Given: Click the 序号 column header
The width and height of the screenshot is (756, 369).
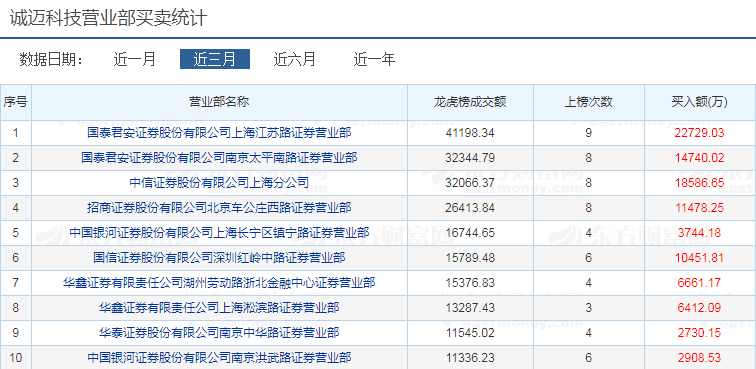Looking at the screenshot, I should (15, 102).
